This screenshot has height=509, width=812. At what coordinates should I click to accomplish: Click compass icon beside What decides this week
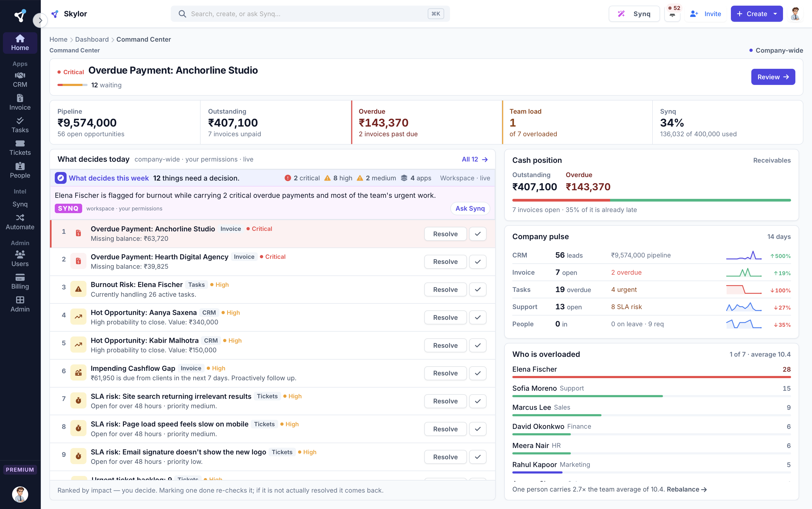(x=60, y=178)
